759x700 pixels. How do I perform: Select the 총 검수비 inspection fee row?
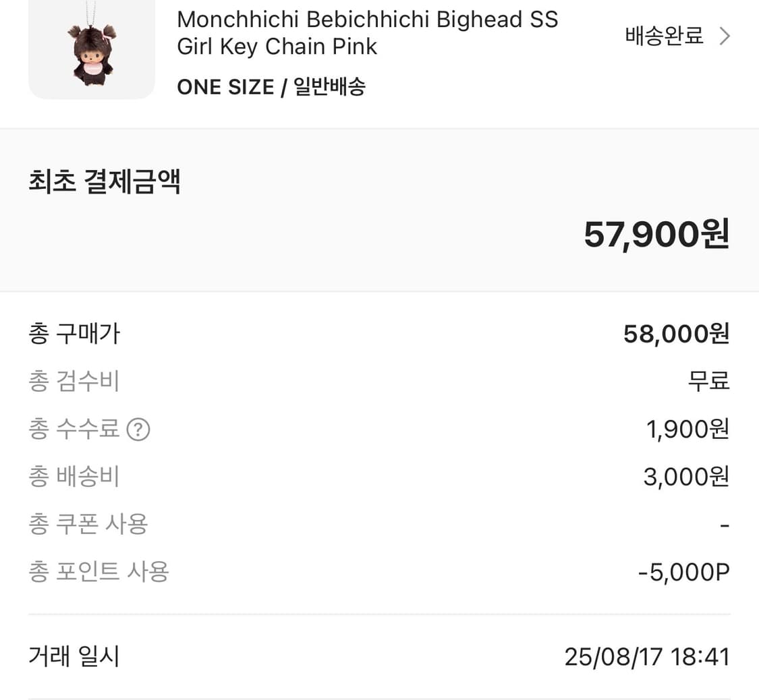pos(74,381)
